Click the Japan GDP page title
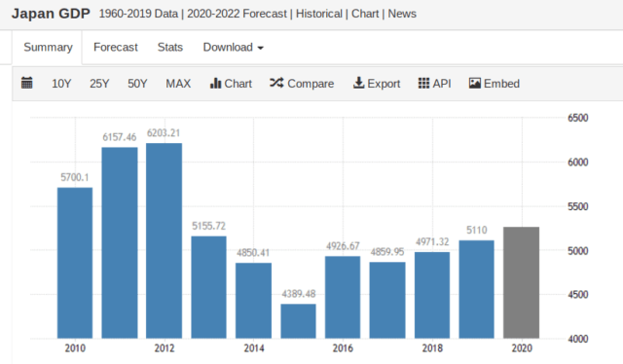 51,14
